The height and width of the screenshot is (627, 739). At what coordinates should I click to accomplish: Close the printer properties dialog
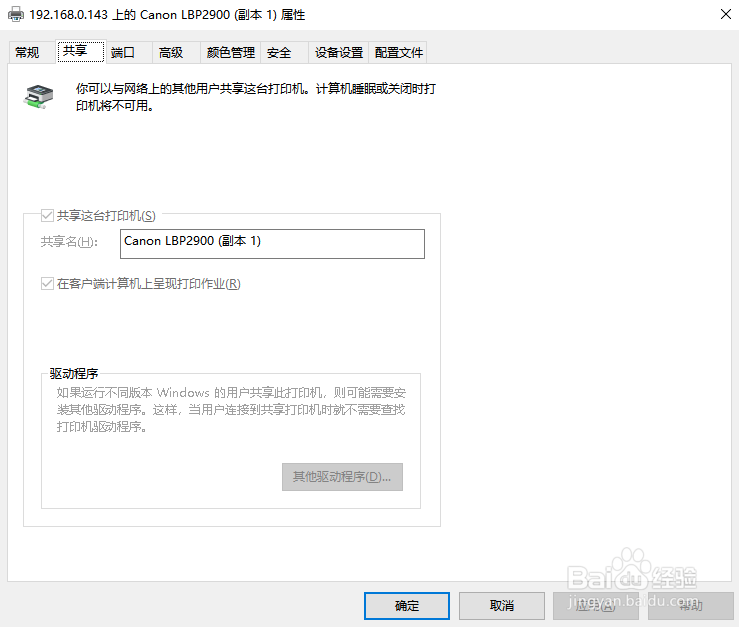[726, 14]
